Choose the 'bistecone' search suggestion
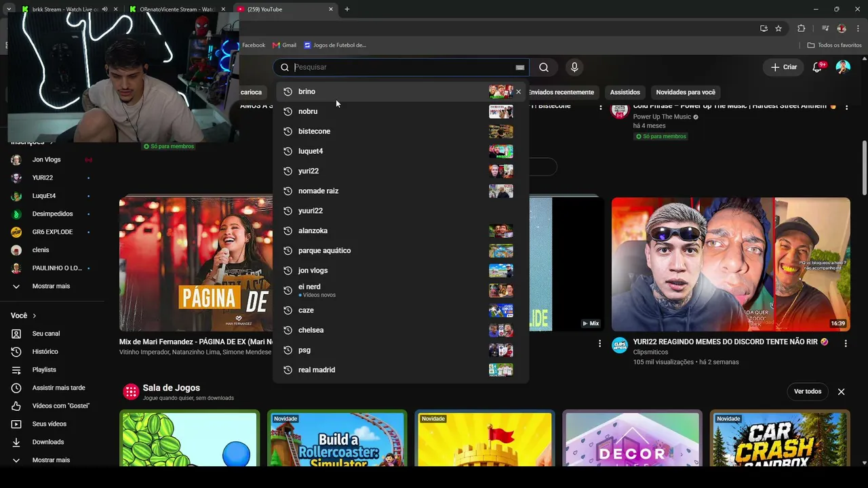Screen dimensions: 868x488 (x=400, y=131)
